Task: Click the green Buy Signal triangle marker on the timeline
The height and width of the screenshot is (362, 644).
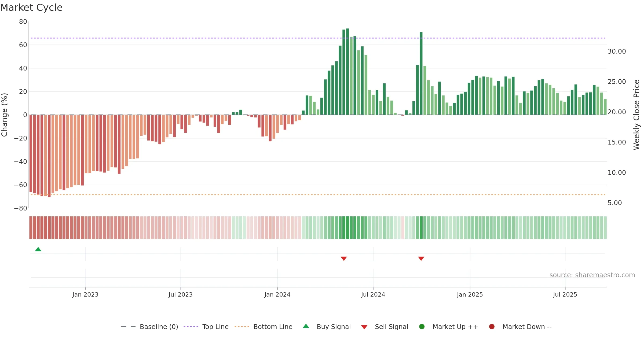Action: coord(38,249)
